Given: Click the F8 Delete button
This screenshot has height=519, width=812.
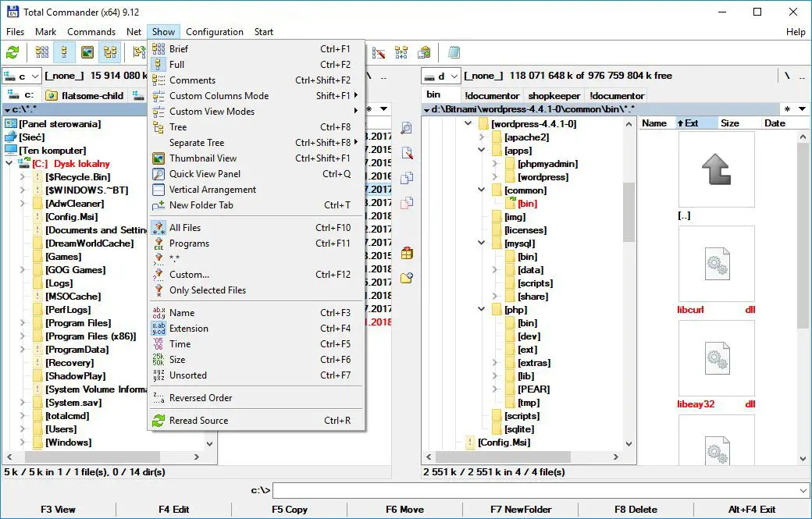Looking at the screenshot, I should pos(636,510).
